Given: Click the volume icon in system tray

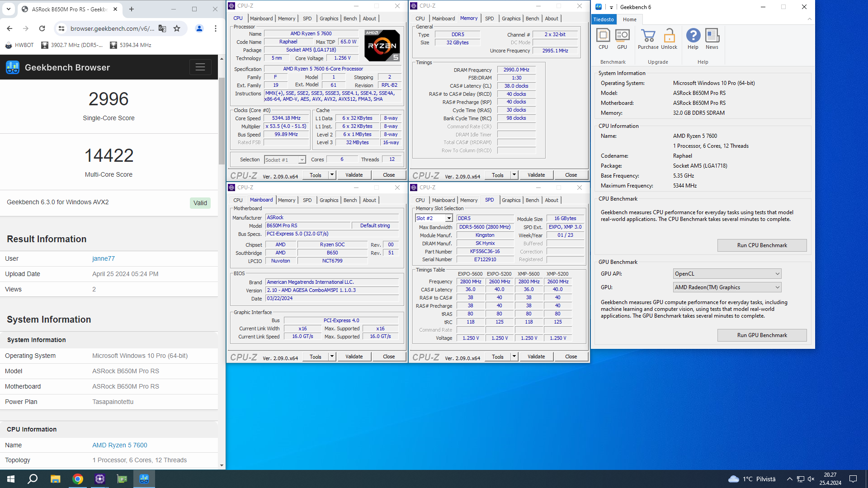Looking at the screenshot, I should tap(811, 479).
